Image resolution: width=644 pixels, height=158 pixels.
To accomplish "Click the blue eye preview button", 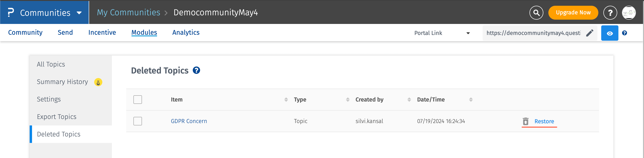I will tap(610, 33).
